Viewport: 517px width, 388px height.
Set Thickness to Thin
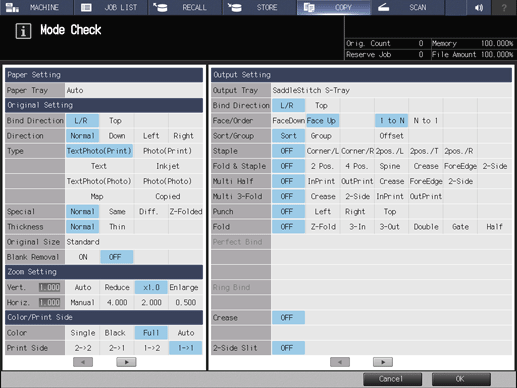[117, 227]
